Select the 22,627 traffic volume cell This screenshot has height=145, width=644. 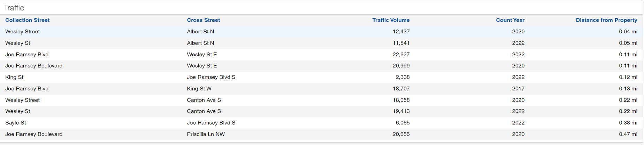tap(401, 55)
